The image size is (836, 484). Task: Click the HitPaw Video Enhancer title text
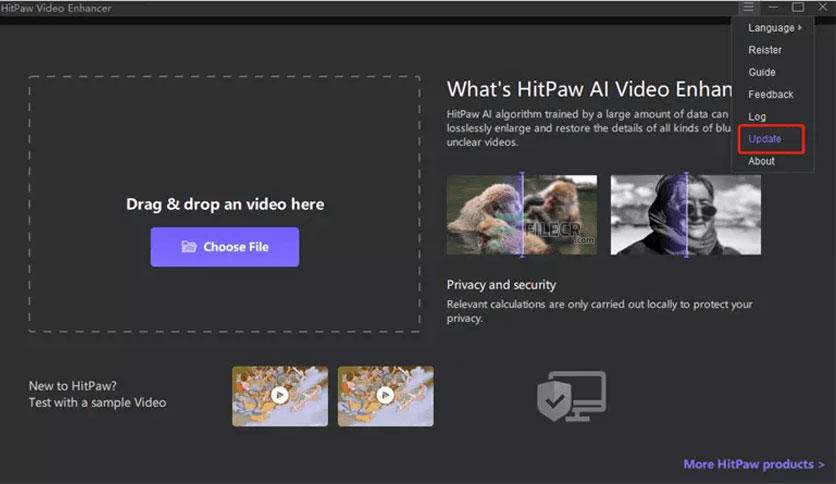[x=56, y=8]
